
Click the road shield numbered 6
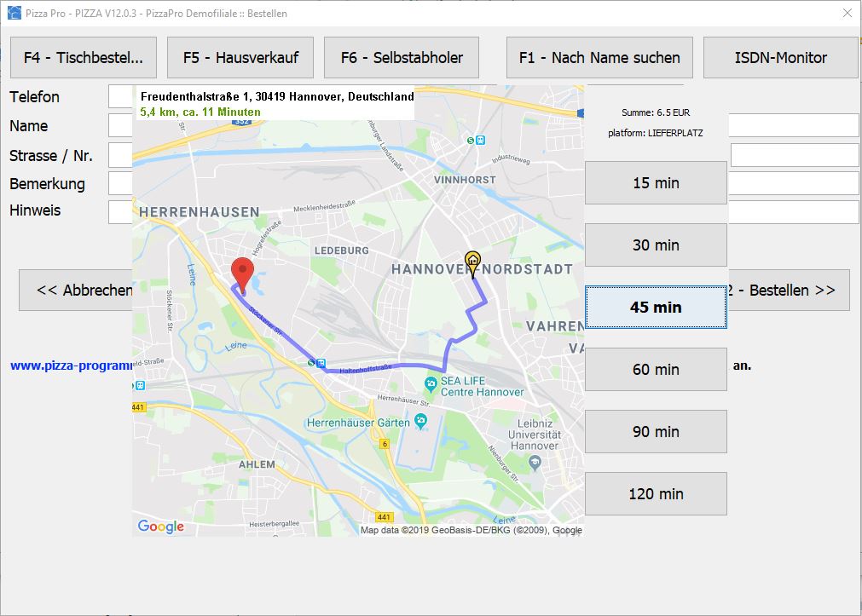385,444
